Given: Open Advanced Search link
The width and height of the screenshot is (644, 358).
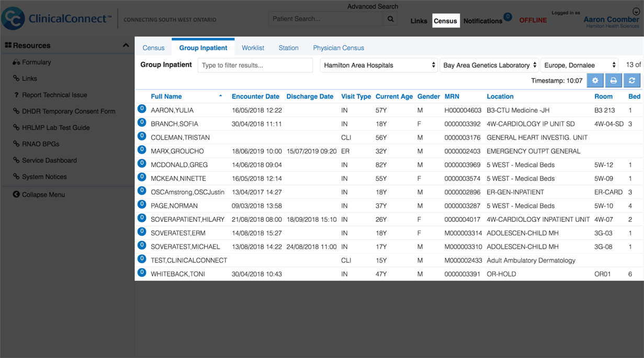Looking at the screenshot, I should click(372, 6).
